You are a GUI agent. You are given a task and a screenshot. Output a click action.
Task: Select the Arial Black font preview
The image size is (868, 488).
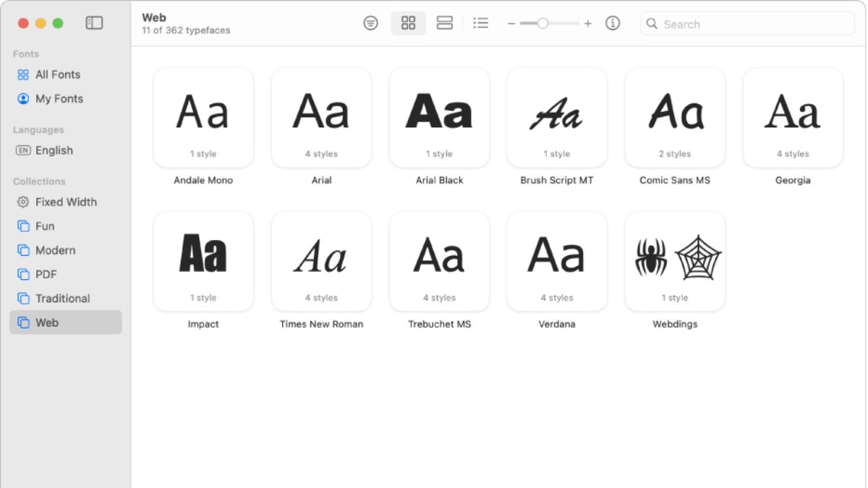click(439, 117)
